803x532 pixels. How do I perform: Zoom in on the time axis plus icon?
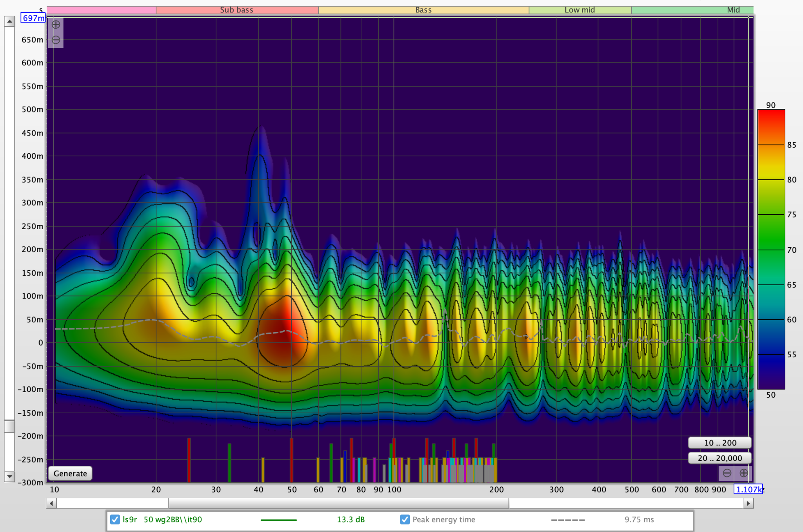coord(56,24)
